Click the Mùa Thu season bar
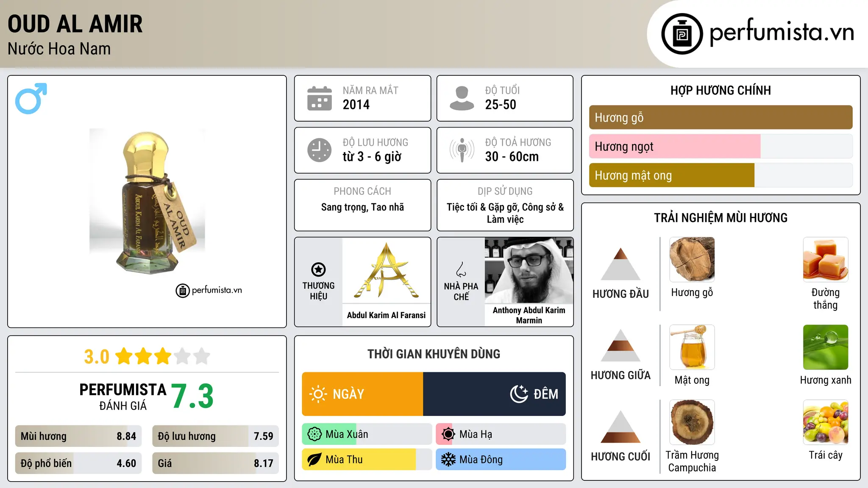The image size is (868, 488). pos(367,460)
